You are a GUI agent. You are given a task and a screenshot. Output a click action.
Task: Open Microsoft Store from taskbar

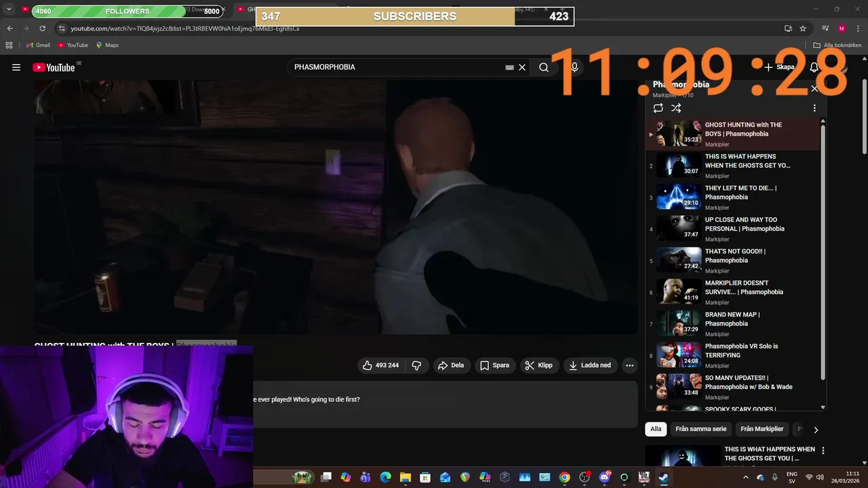(x=425, y=477)
